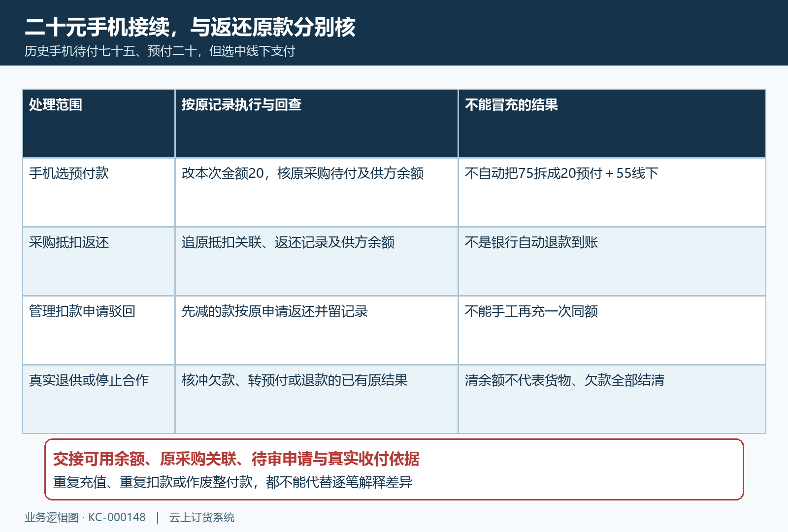788x532 pixels.
Task: Click the cell 采购抵扣返还
Action: tap(98, 261)
